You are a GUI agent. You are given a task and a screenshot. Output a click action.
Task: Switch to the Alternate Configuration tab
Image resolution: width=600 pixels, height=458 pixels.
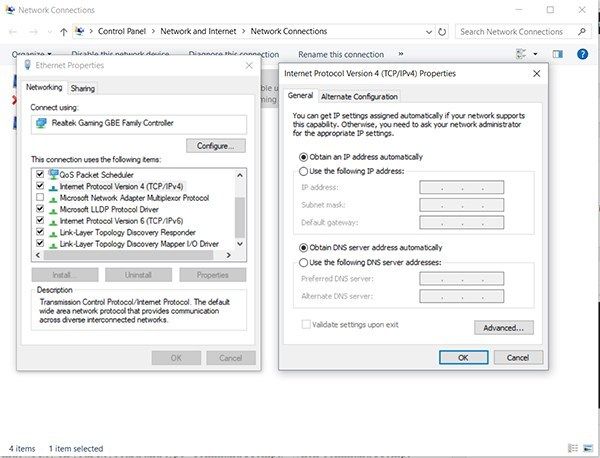pos(358,96)
